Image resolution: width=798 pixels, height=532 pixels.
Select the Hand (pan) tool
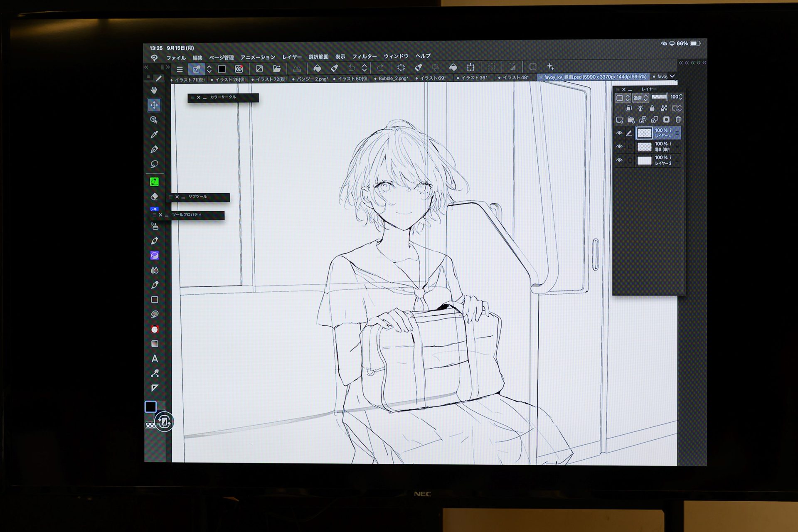[x=154, y=90]
